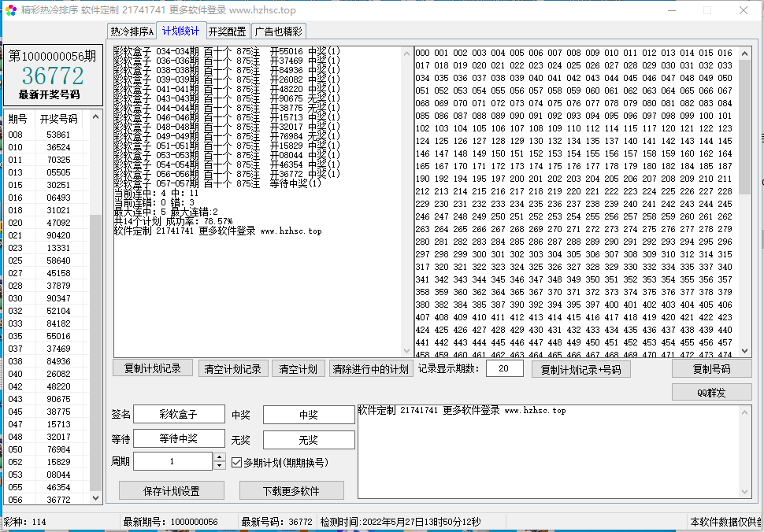The height and width of the screenshot is (532, 764).
Task: Click status bar entry 彩种: 114
Action: [25, 522]
